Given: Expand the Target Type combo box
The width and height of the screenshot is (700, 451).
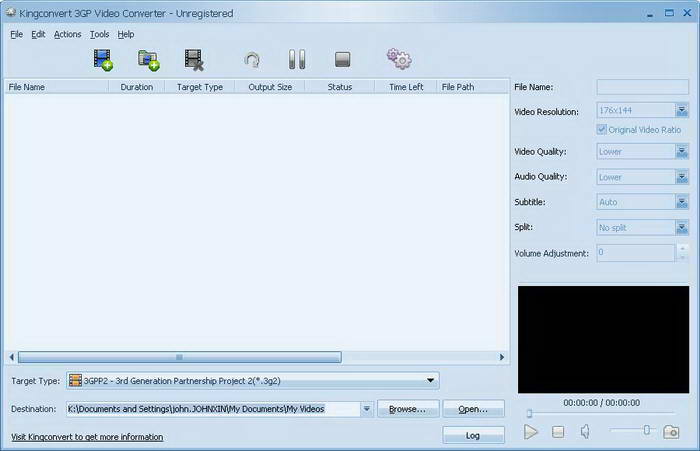Looking at the screenshot, I should tap(430, 380).
